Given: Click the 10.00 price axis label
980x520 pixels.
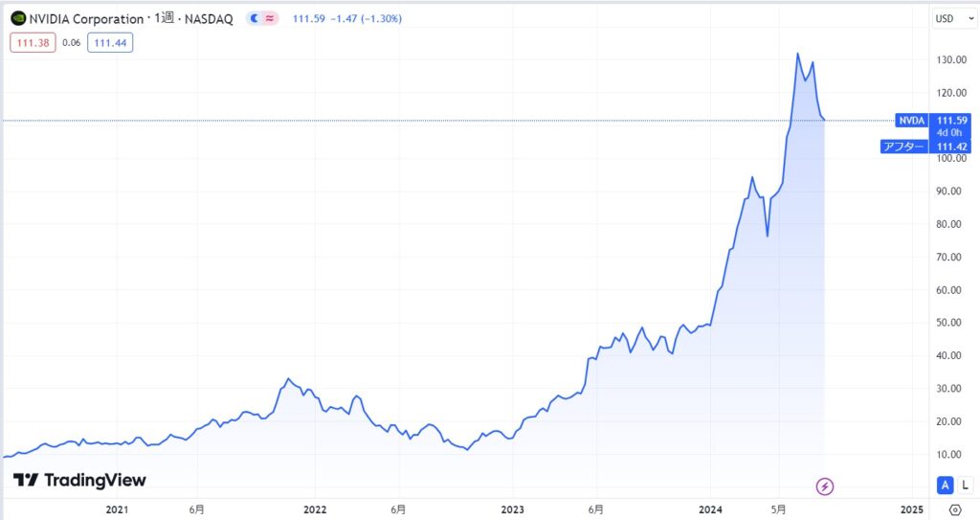Looking at the screenshot, I should [x=948, y=454].
